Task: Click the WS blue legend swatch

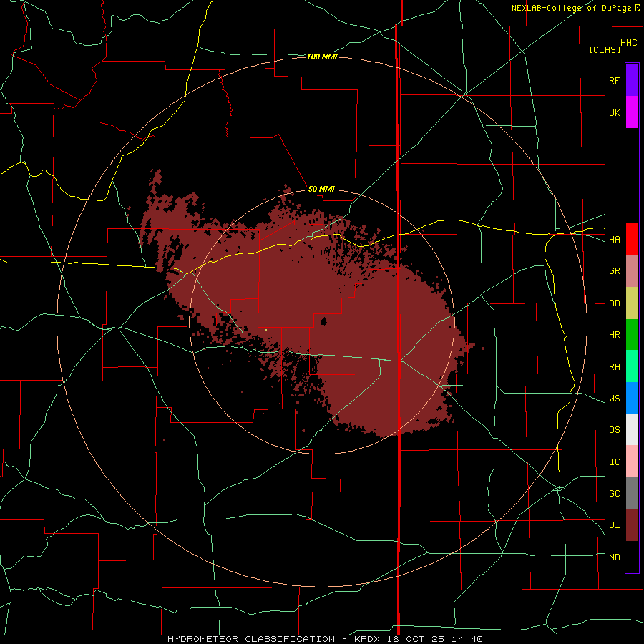Action: pyautogui.click(x=632, y=398)
